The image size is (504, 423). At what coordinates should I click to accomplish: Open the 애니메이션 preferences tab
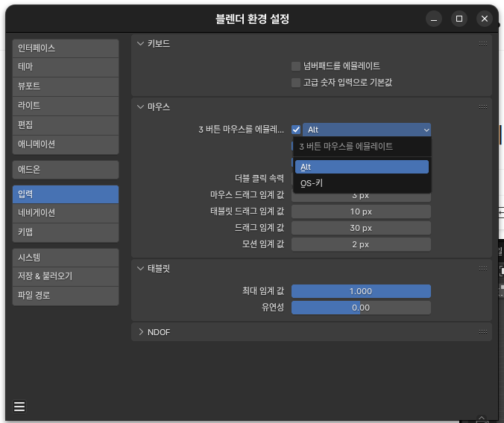point(66,144)
